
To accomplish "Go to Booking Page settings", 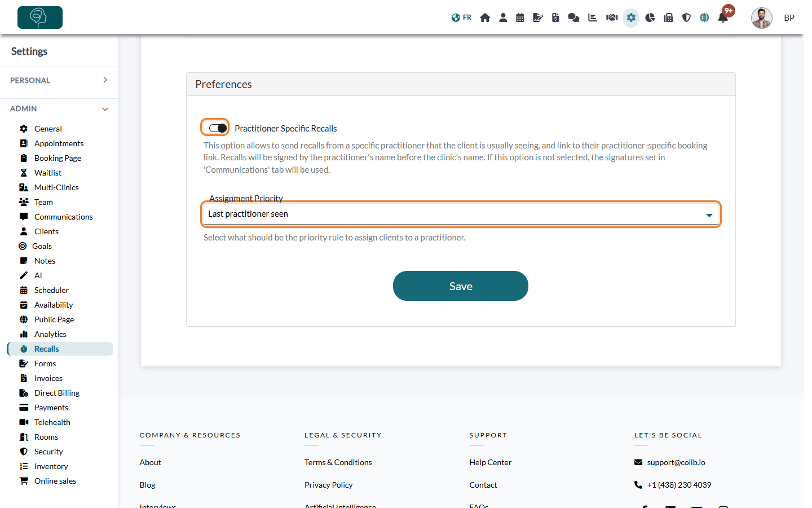I will pos(58,158).
